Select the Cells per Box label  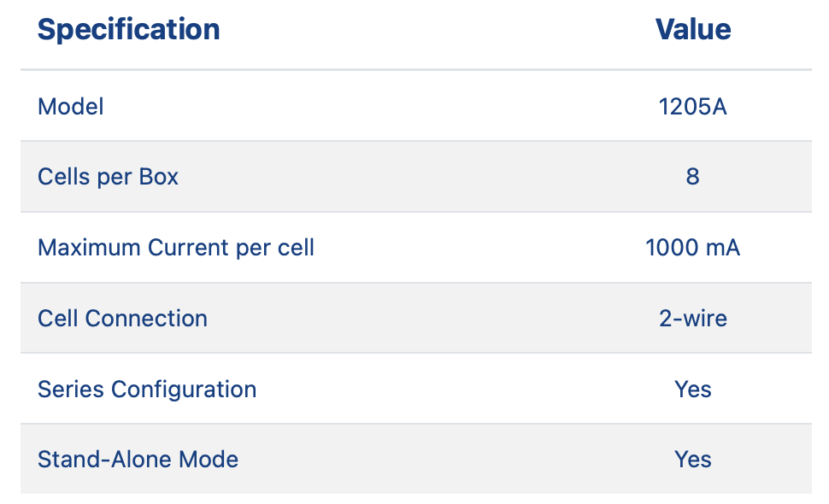(x=108, y=177)
